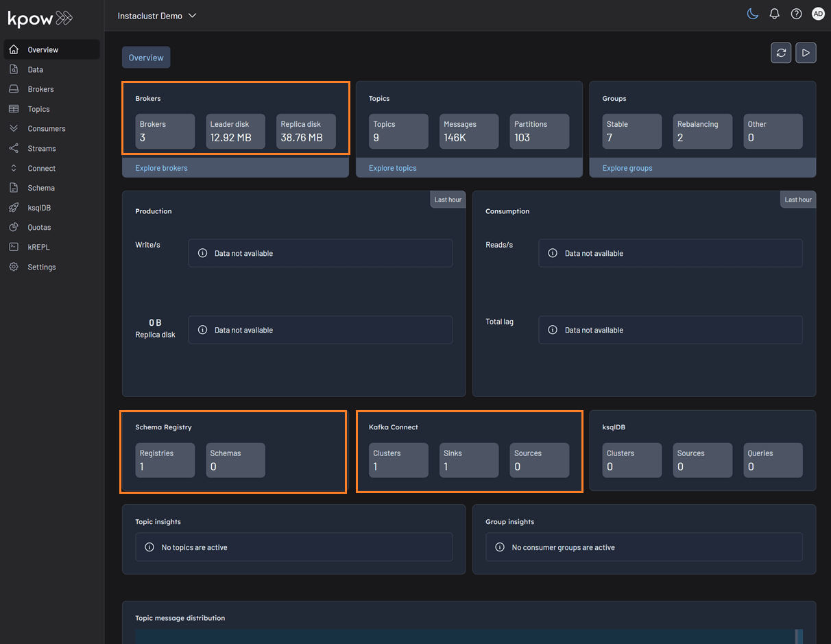This screenshot has height=644, width=831.
Task: Click info icon in Write/s data box
Action: [202, 253]
